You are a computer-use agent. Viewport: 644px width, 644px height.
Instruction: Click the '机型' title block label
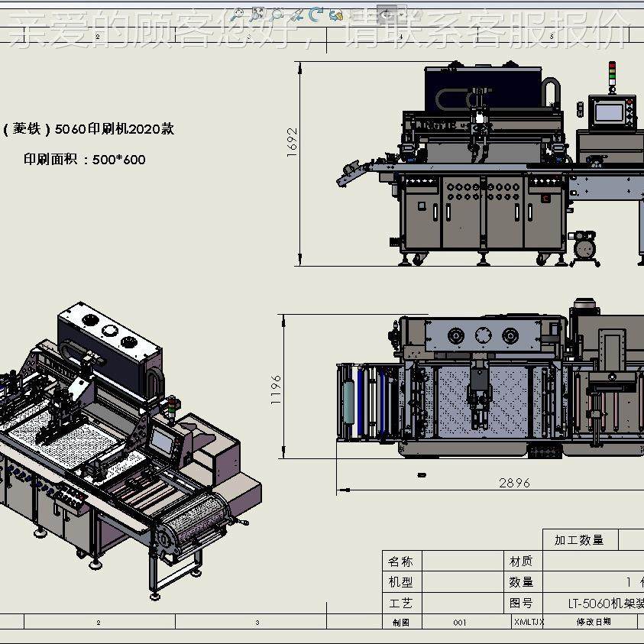(401, 582)
